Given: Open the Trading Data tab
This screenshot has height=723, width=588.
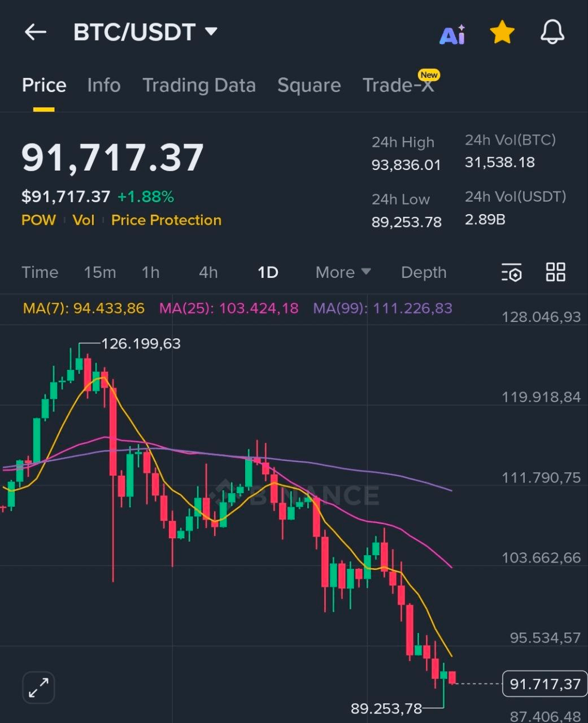Looking at the screenshot, I should 199,85.
